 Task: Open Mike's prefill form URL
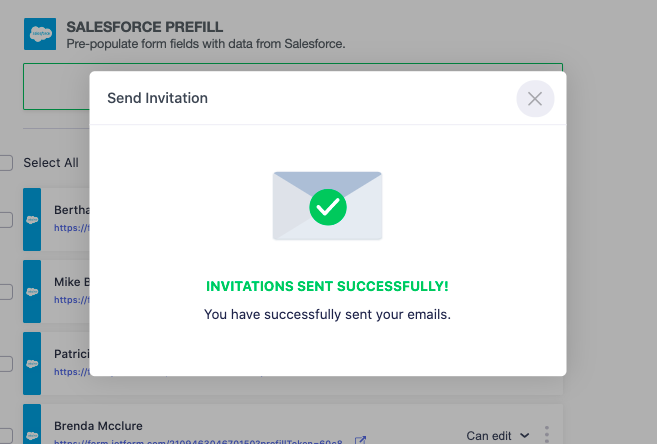pos(71,299)
